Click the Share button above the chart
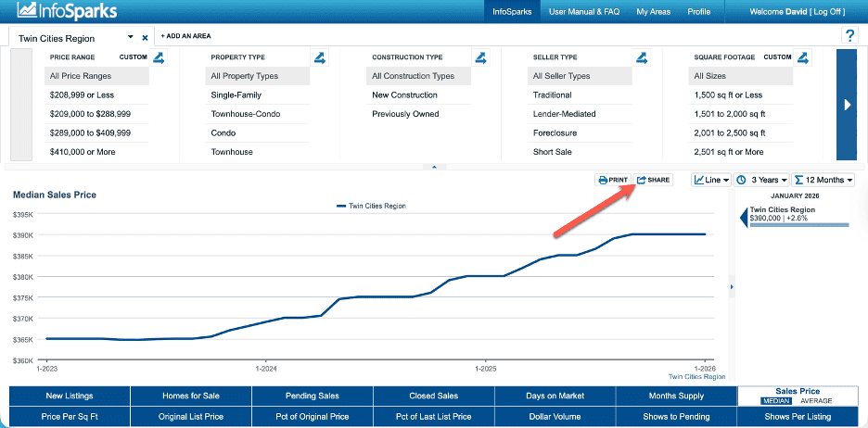Viewport: 868px width, 428px height. (x=653, y=180)
